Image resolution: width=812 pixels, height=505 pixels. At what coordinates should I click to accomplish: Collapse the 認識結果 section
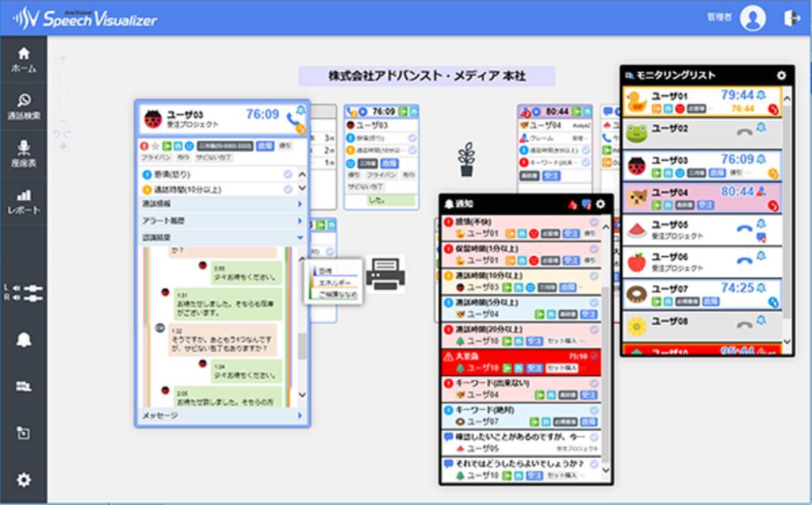point(223,238)
